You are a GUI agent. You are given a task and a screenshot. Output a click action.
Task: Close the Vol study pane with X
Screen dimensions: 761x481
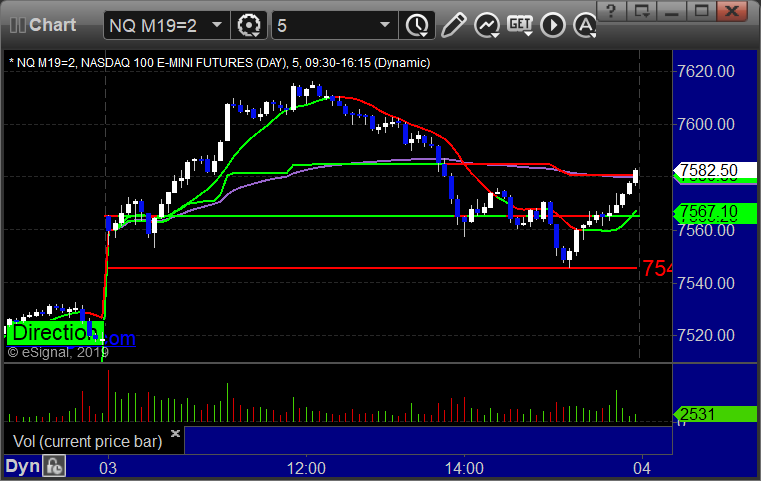[175, 433]
